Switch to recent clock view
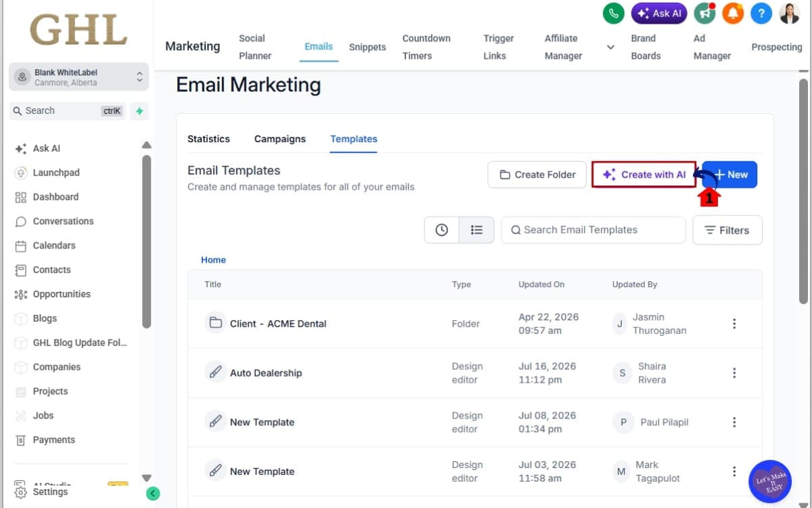Viewport: 812px width, 508px height. click(442, 230)
